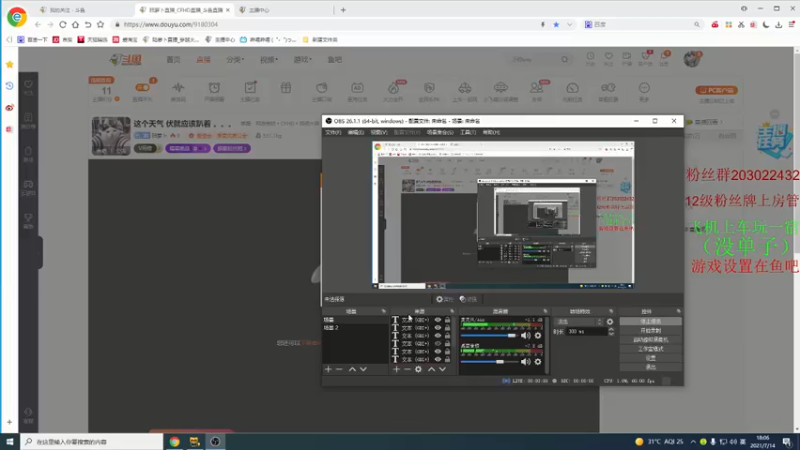Open OBS 帮助(H) menu

(x=491, y=133)
